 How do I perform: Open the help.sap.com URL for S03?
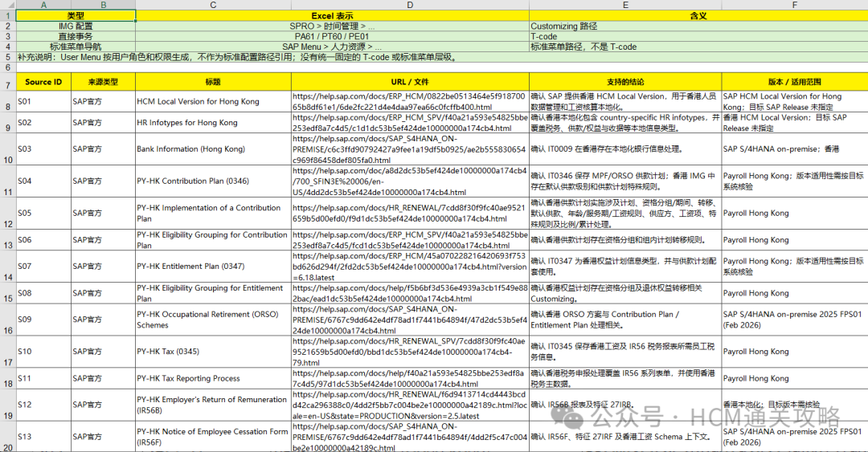point(410,149)
